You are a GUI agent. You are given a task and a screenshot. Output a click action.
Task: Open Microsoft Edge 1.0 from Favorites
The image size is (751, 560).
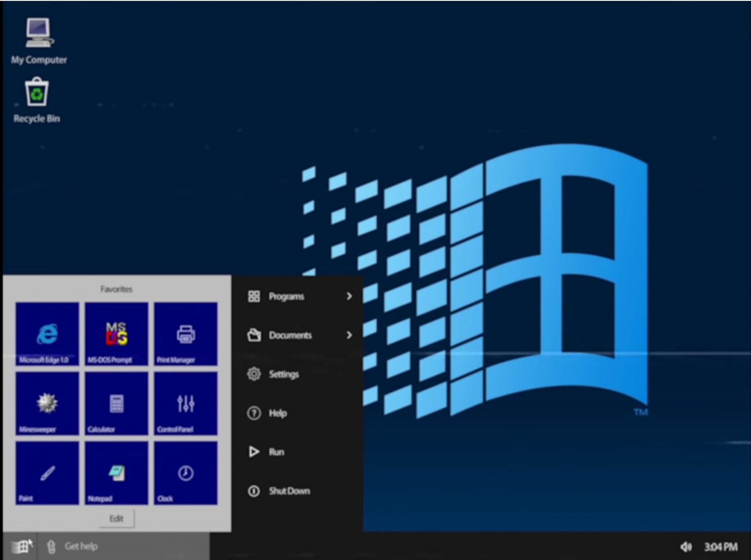pos(47,334)
